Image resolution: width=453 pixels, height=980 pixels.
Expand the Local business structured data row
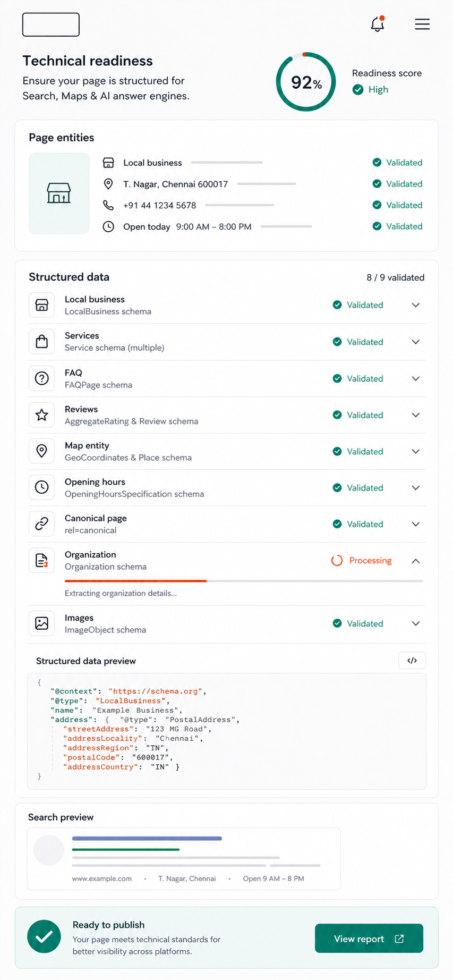416,305
